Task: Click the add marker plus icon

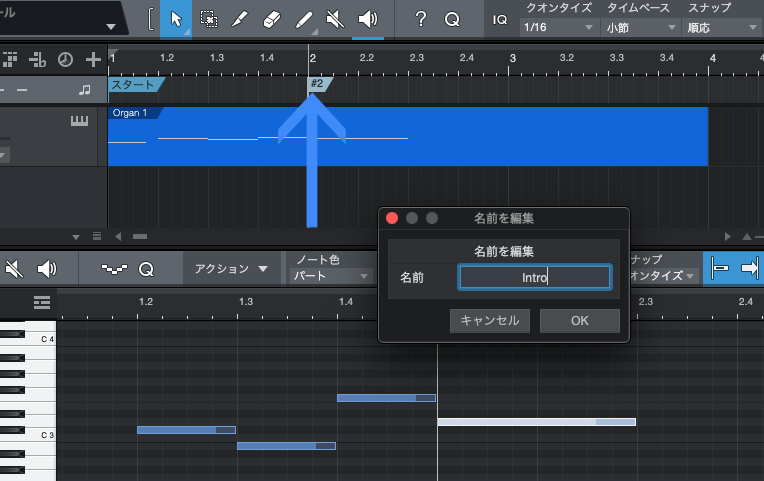Action: [x=93, y=59]
